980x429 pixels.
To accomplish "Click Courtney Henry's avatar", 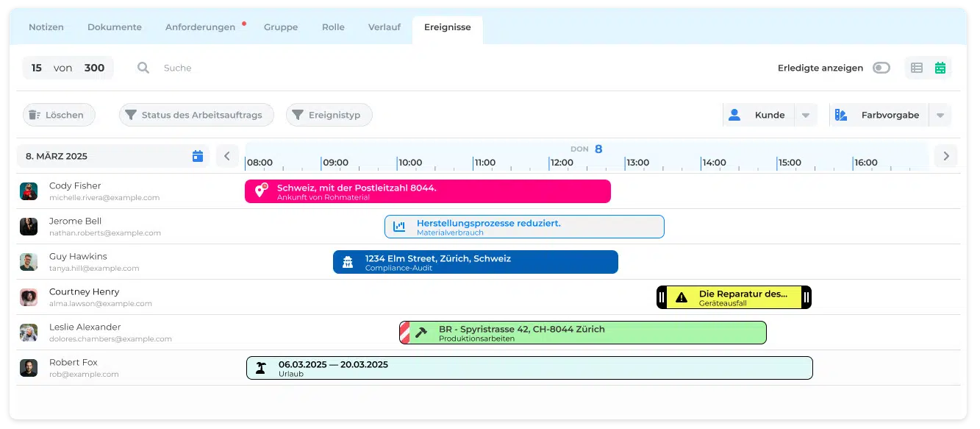I will [x=29, y=297].
